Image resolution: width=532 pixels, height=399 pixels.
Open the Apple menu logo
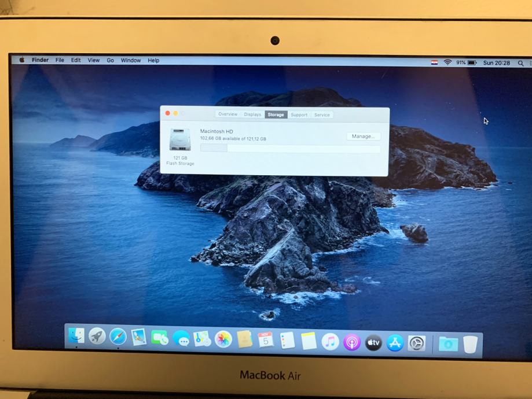point(22,60)
